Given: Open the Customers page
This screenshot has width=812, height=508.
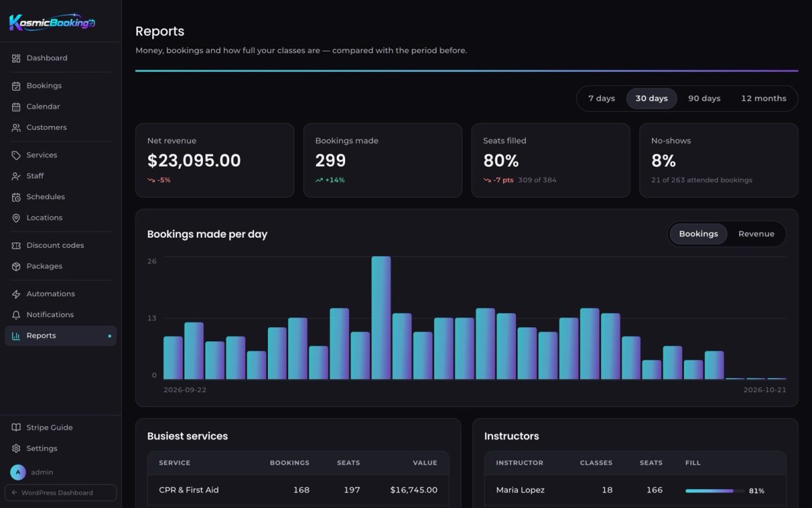Looking at the screenshot, I should (61, 127).
